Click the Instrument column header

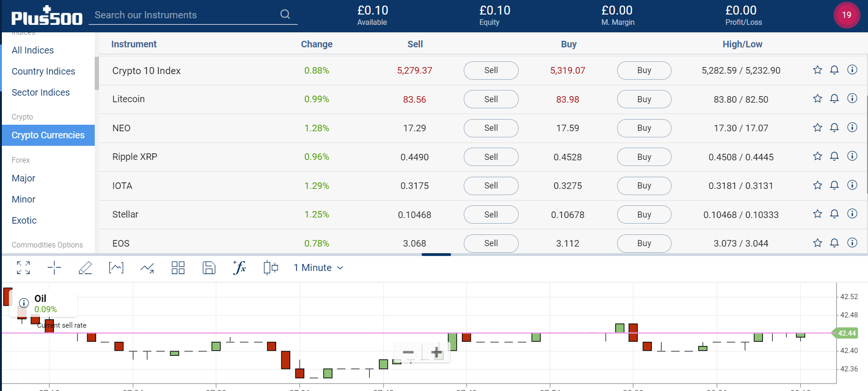(134, 44)
